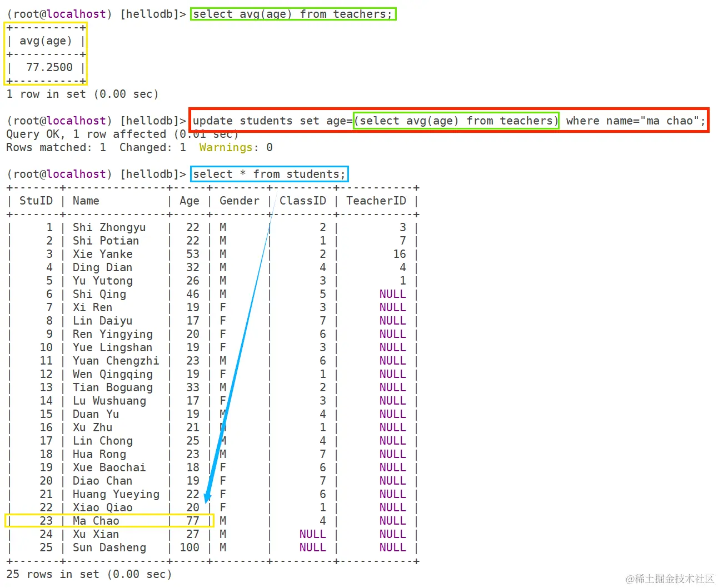Click Sun Dasheng's age value 100
Image resolution: width=718 pixels, height=588 pixels.
(x=190, y=547)
